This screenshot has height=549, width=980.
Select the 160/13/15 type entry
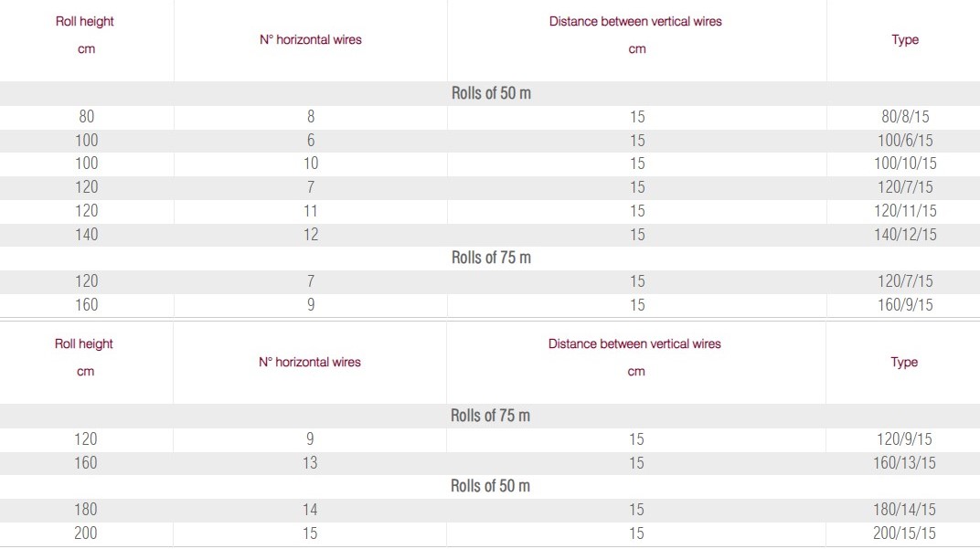904,463
